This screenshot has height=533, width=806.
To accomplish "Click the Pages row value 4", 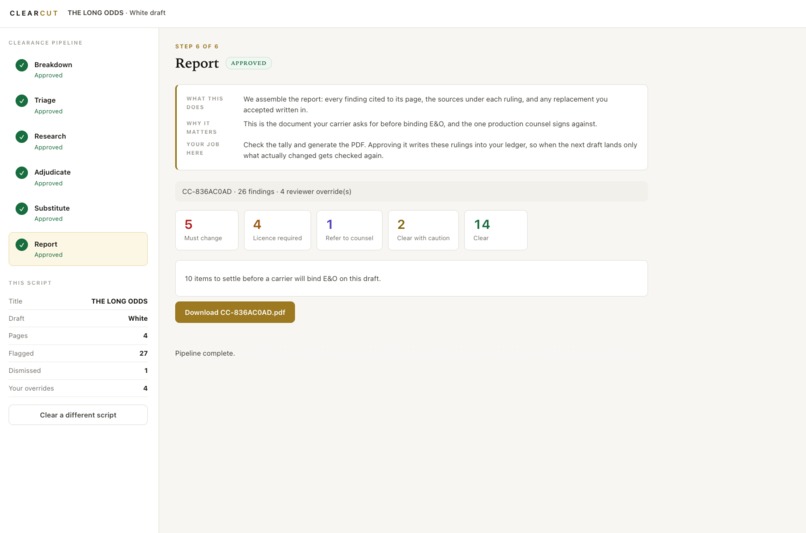I will 145,336.
